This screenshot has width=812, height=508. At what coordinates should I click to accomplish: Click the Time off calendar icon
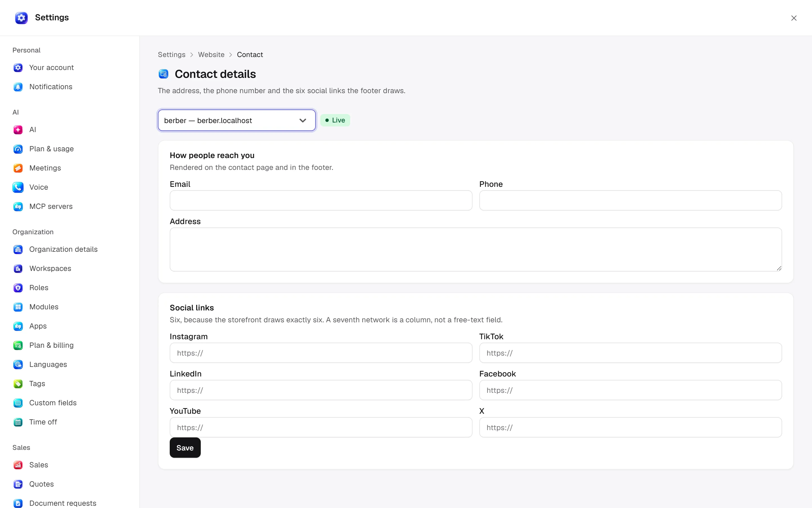18,422
